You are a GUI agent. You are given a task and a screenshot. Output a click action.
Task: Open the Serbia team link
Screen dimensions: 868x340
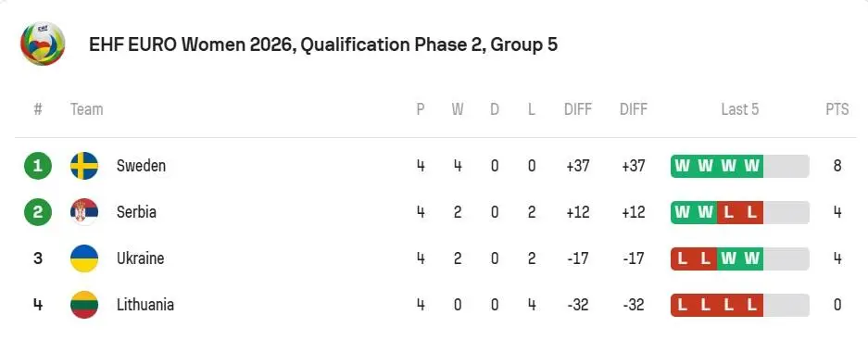pyautogui.click(x=136, y=212)
